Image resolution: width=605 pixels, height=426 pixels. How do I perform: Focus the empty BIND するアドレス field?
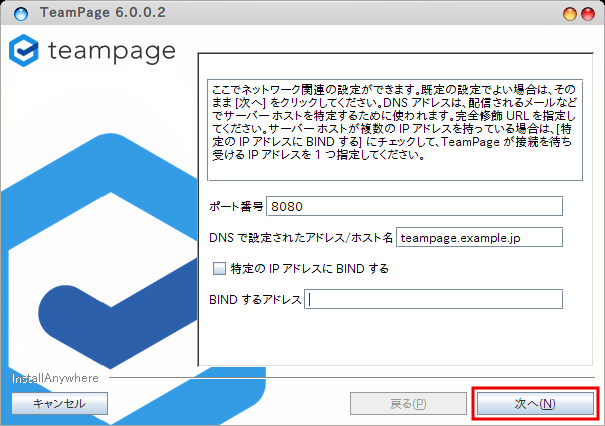(433, 300)
